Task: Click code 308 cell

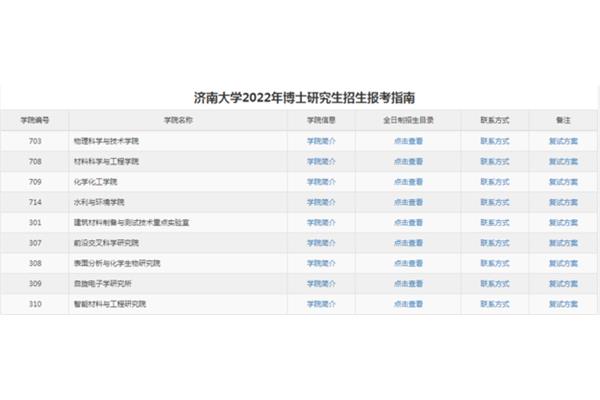Action: [x=34, y=263]
